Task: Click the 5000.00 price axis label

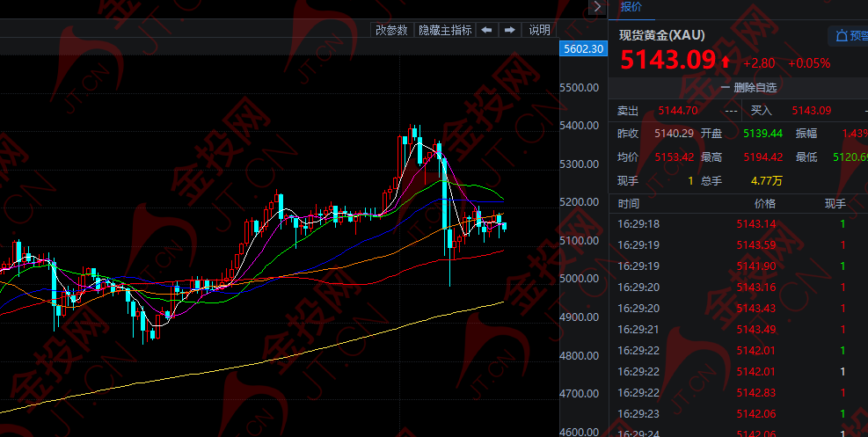Action: [580, 279]
